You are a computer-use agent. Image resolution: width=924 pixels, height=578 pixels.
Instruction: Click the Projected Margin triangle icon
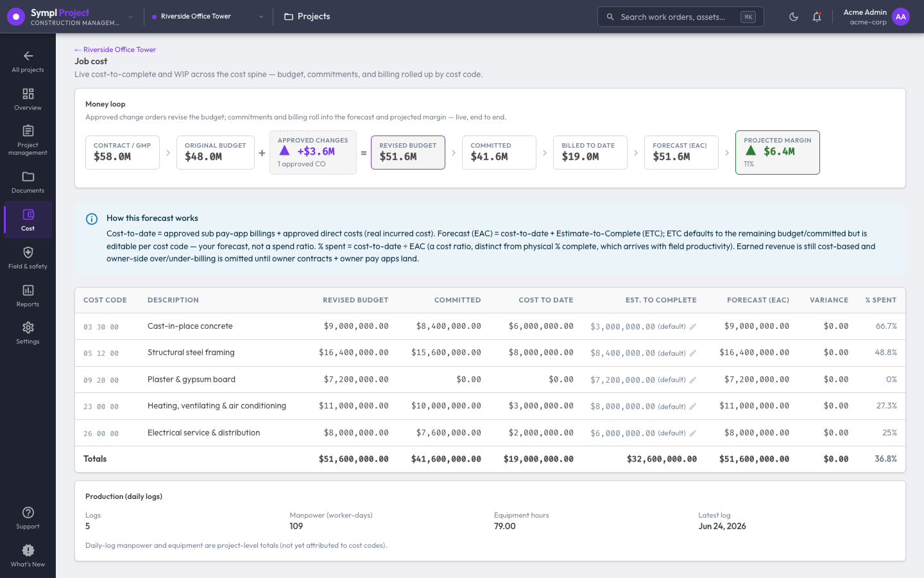[751, 150]
